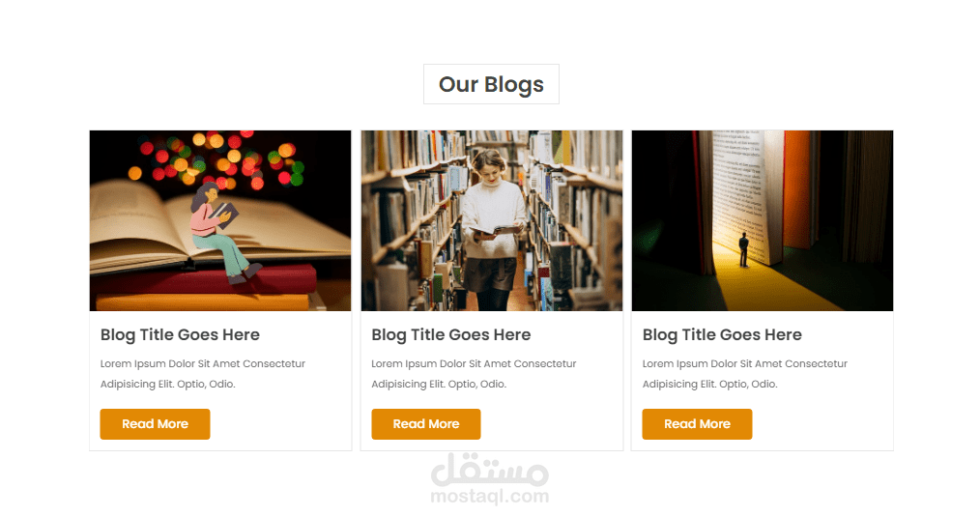Open the third blog card's Read More button
The width and height of the screenshot is (980, 517).
pyautogui.click(x=697, y=424)
